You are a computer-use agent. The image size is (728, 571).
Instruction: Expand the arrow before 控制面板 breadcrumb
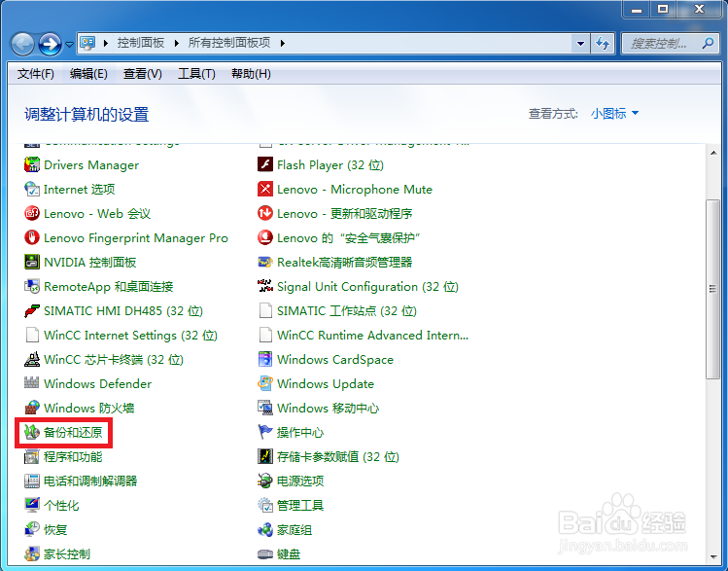(106, 43)
